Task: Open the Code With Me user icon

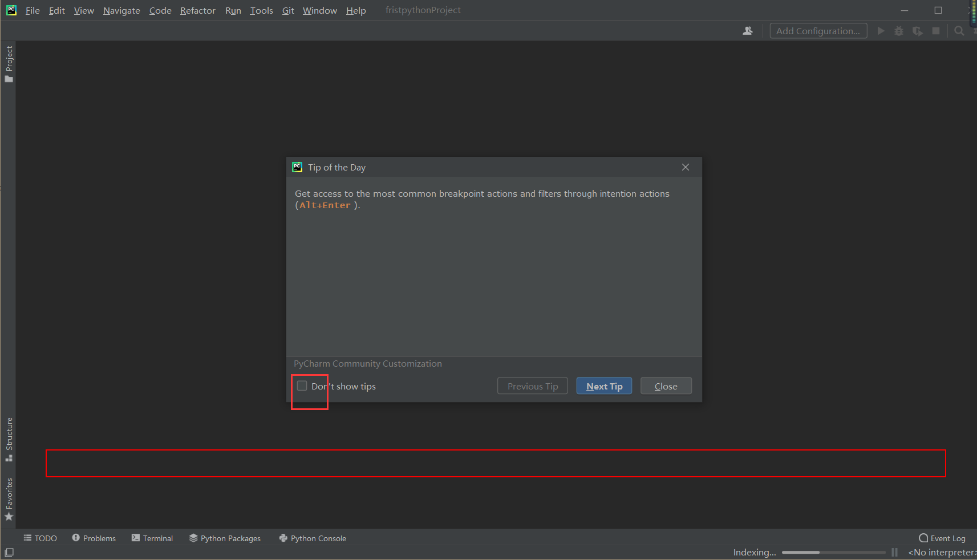Action: click(748, 31)
